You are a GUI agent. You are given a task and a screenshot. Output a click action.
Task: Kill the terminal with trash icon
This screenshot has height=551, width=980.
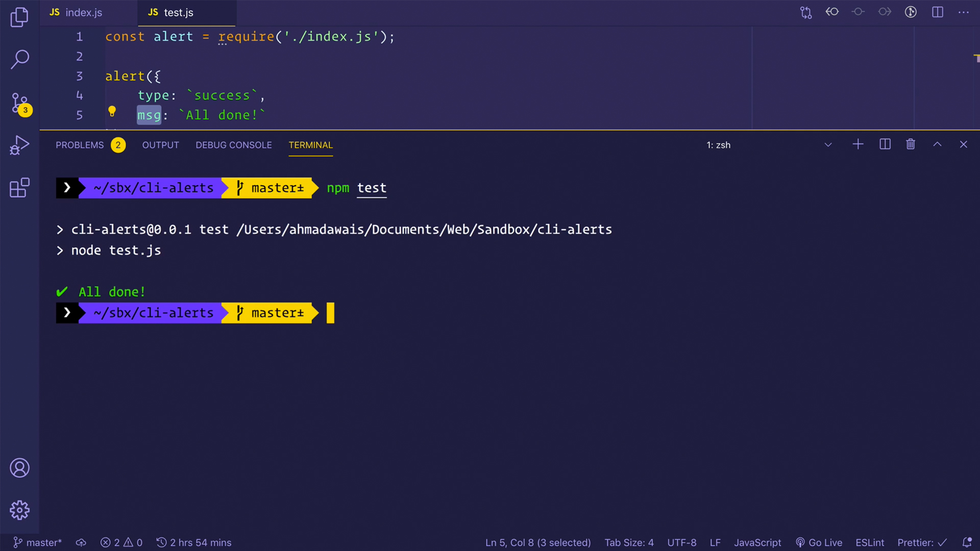click(911, 144)
